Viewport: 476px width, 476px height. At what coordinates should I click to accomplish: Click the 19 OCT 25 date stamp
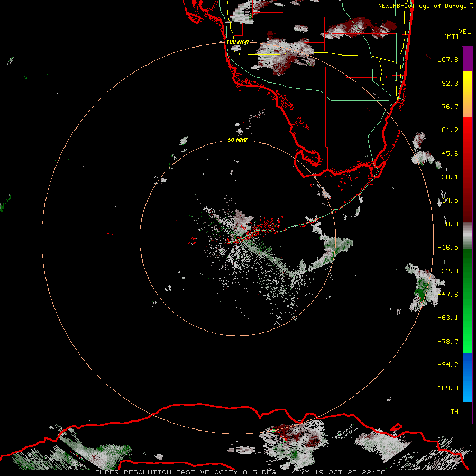pyautogui.click(x=336, y=472)
